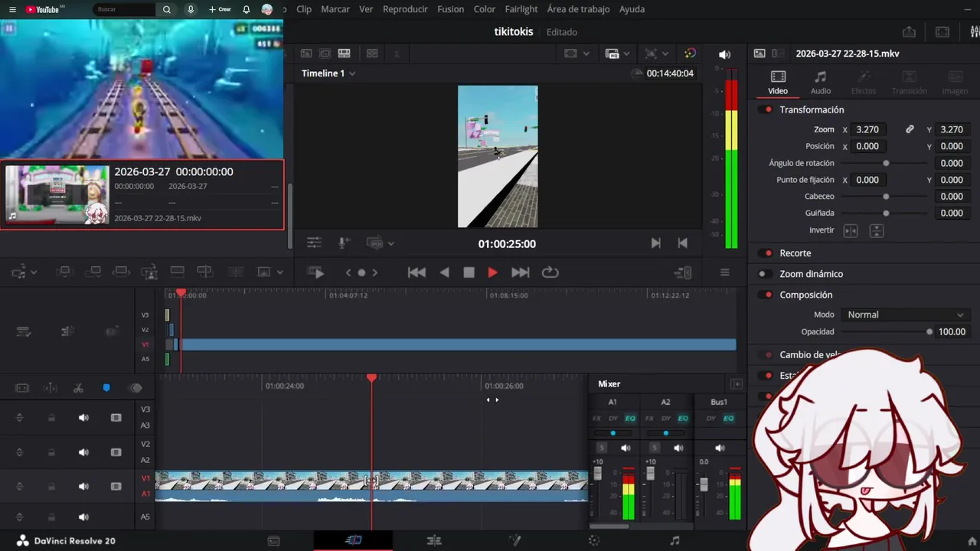Open the Área de trabajo menu
This screenshot has height=551, width=980.
click(x=578, y=9)
